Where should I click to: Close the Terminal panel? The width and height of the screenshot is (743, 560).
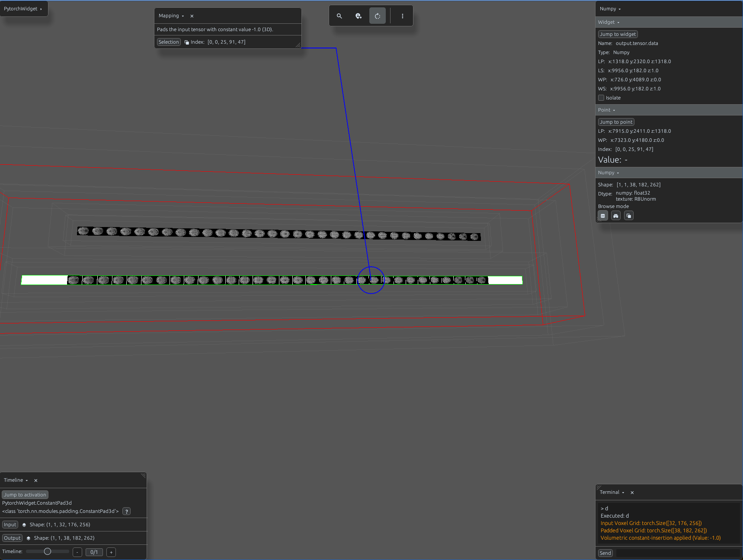632,493
